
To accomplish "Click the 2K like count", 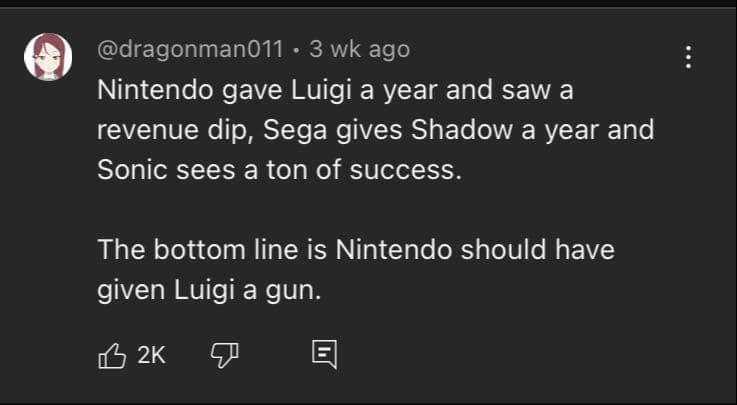I will (150, 354).
